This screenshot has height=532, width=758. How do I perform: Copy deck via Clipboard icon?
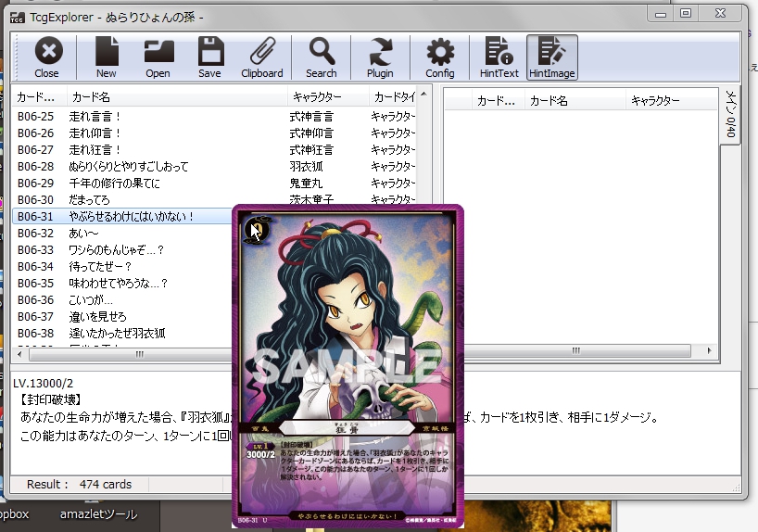click(x=262, y=57)
